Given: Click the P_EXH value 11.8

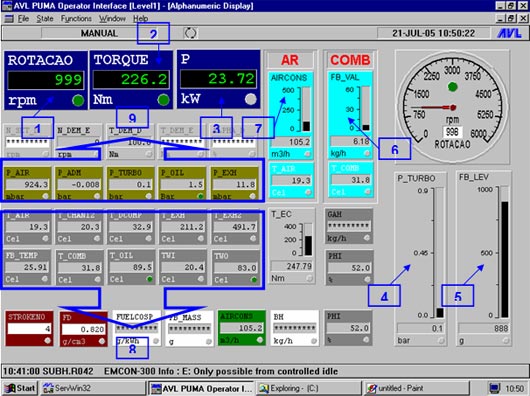Looking at the screenshot, I should pyautogui.click(x=234, y=184).
